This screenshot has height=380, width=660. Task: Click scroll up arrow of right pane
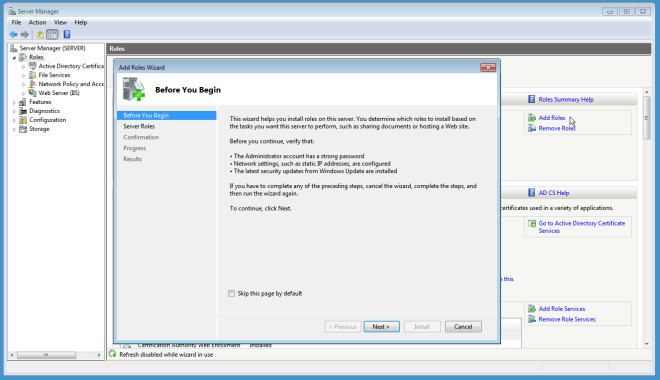(x=647, y=92)
